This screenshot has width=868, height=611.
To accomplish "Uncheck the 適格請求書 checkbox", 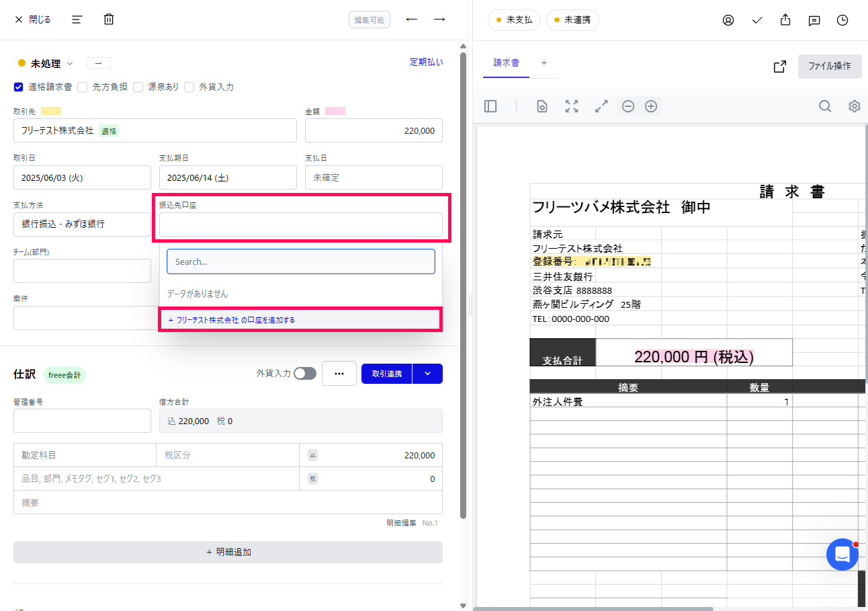I will tap(17, 87).
